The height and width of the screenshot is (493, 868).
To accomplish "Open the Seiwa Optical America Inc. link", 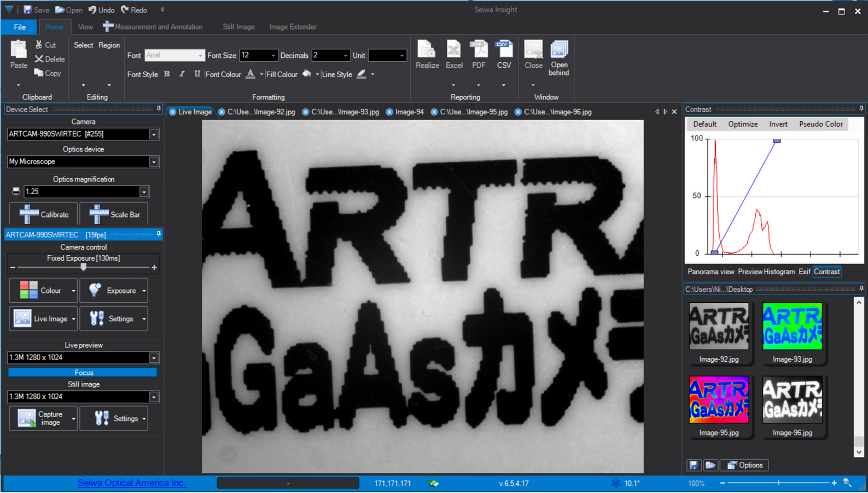I will click(131, 483).
